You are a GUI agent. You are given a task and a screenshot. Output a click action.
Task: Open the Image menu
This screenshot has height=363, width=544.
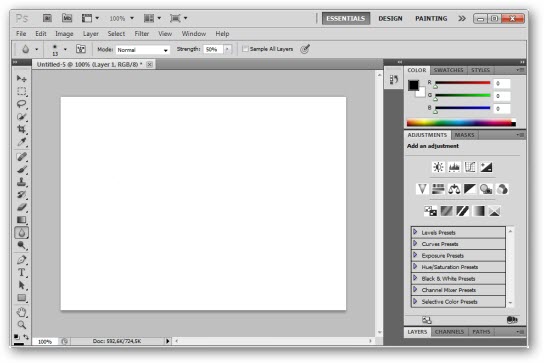click(64, 34)
